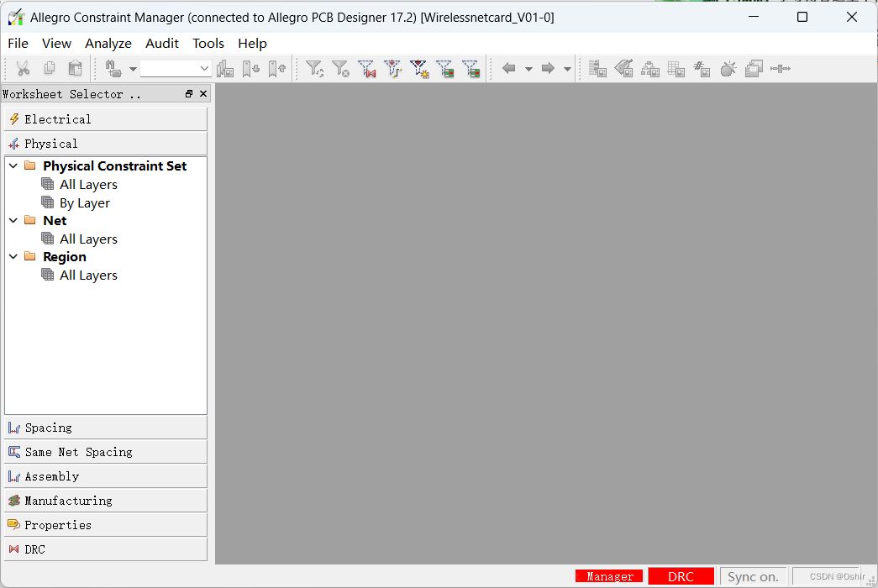Click the forward arrow navigation icon
The height and width of the screenshot is (588, 878).
point(548,69)
